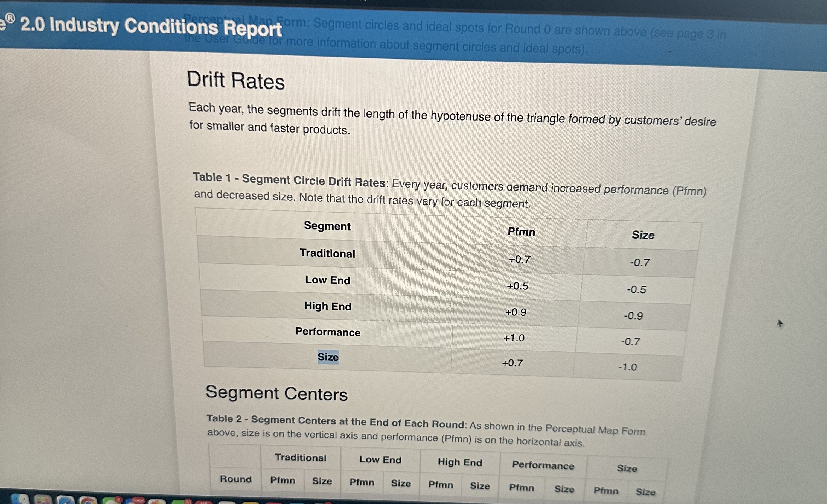827x504 pixels.
Task: Select the Segment column header in Table 1
Action: point(327,226)
